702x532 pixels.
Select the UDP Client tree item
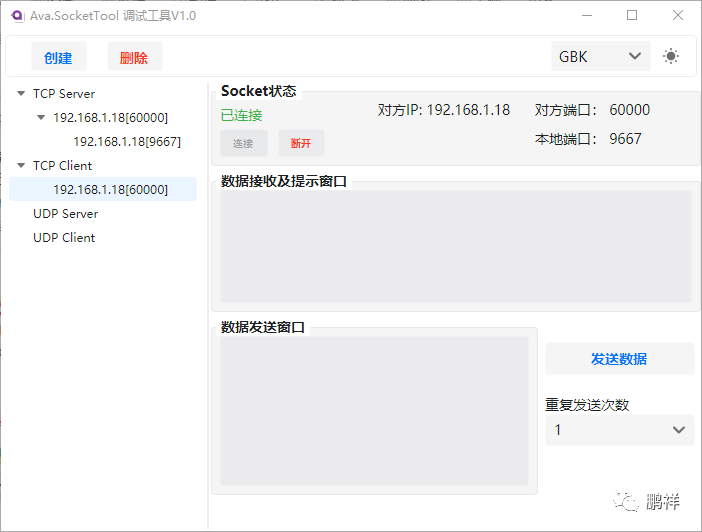64,238
